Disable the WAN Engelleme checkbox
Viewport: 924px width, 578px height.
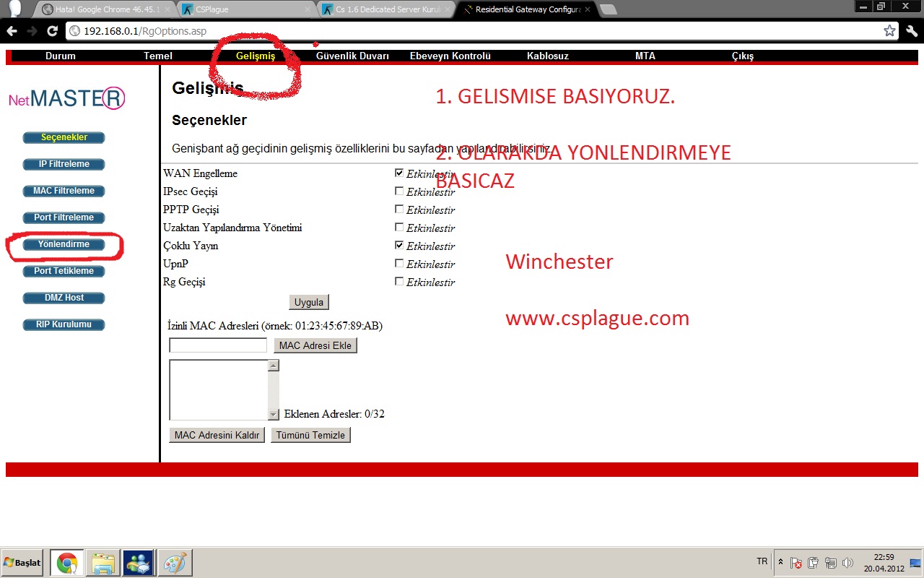pos(399,173)
